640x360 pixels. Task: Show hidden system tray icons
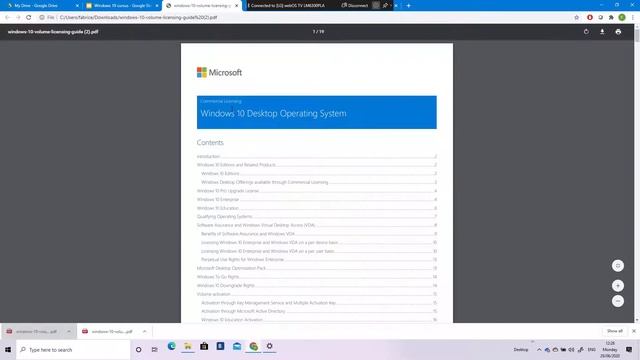click(x=539, y=350)
